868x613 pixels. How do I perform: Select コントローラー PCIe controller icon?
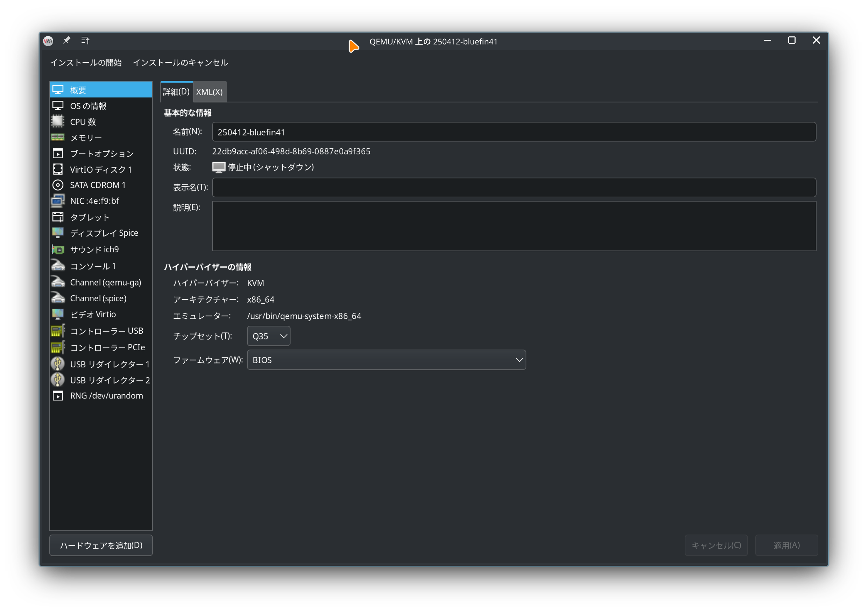click(x=57, y=347)
